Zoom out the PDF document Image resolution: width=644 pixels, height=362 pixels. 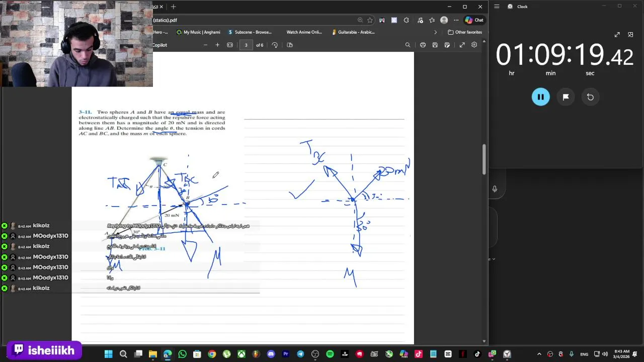[x=205, y=45]
